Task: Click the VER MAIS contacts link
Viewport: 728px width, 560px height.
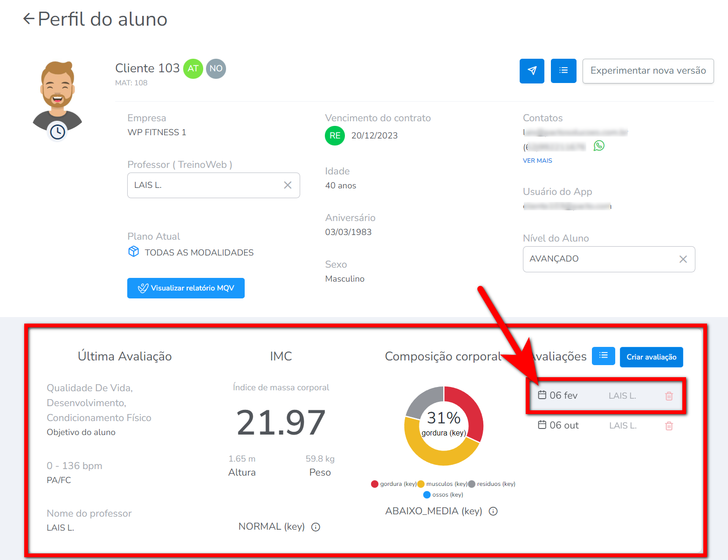Action: coord(537,160)
